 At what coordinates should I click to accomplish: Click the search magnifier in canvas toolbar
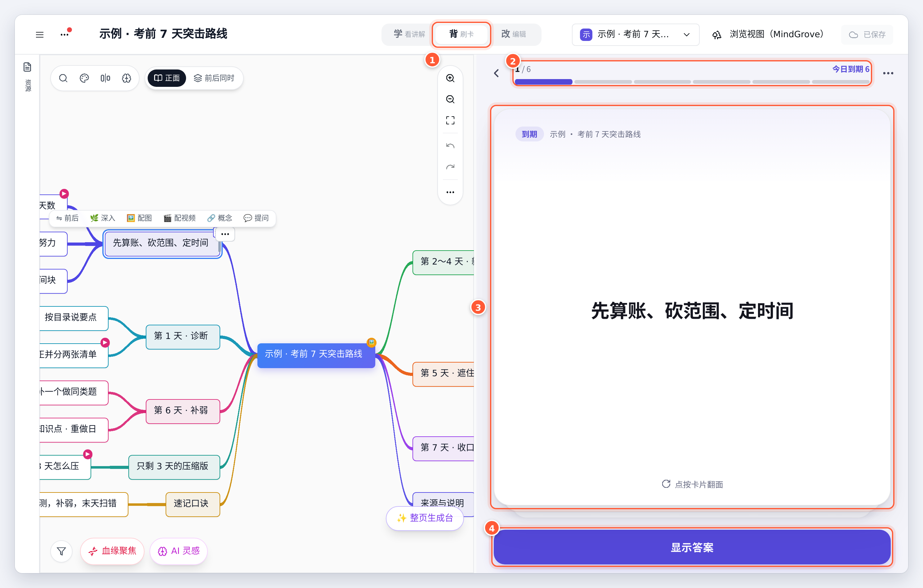click(63, 78)
